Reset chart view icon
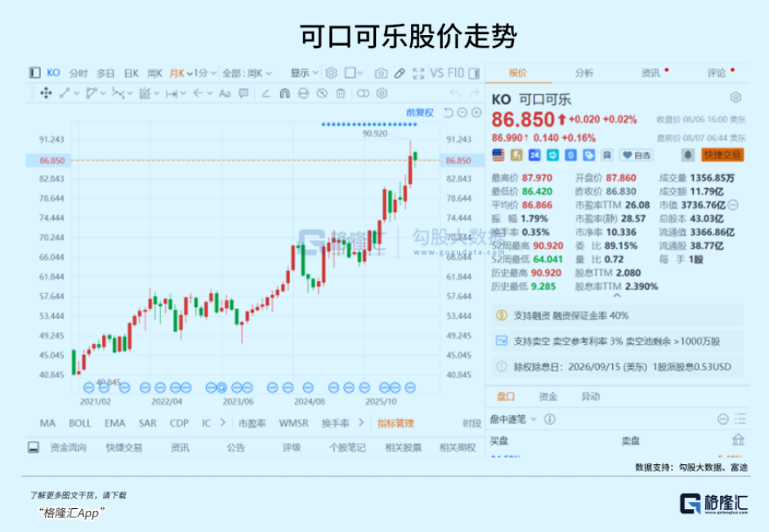Screen dimensions: 769x532 (x=449, y=113)
